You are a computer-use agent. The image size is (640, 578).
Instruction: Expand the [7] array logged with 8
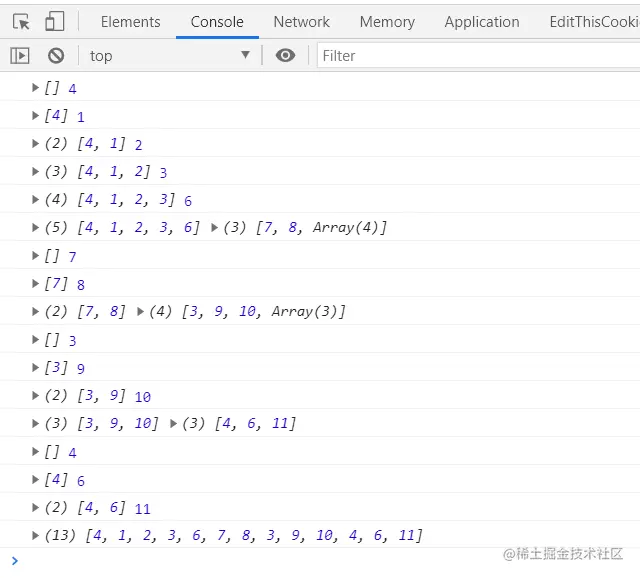click(x=35, y=283)
